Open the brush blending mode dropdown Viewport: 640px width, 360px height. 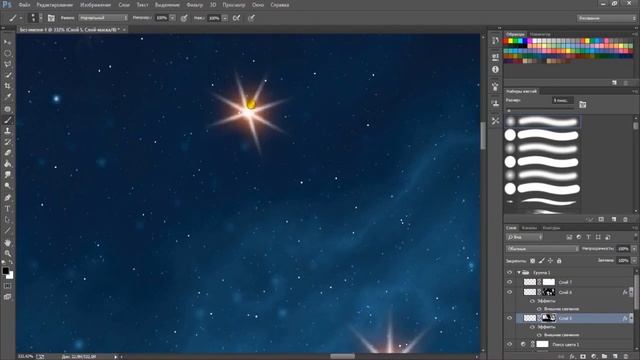click(x=103, y=18)
